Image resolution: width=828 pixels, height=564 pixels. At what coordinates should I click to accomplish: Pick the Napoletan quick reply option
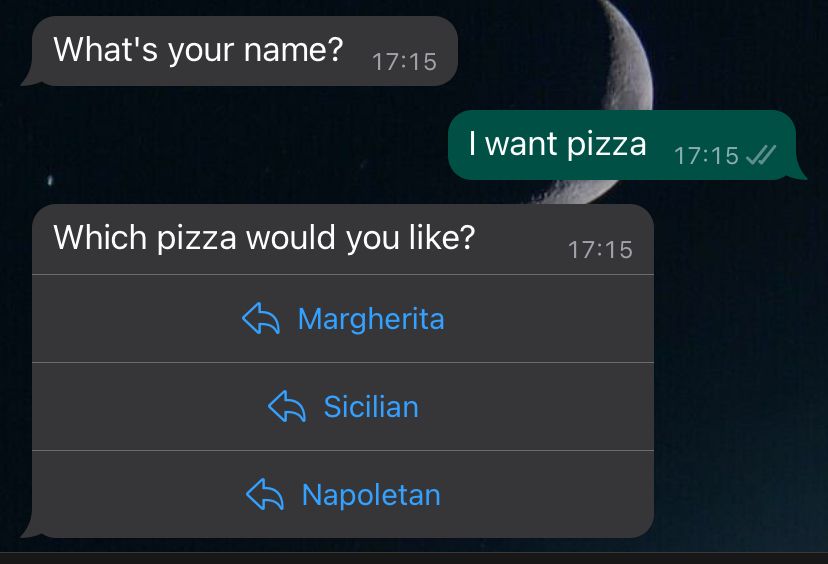click(x=343, y=494)
